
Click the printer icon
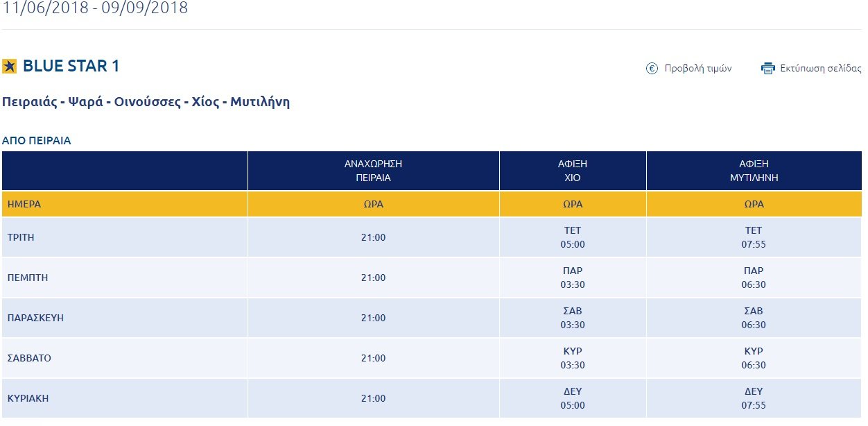(767, 68)
